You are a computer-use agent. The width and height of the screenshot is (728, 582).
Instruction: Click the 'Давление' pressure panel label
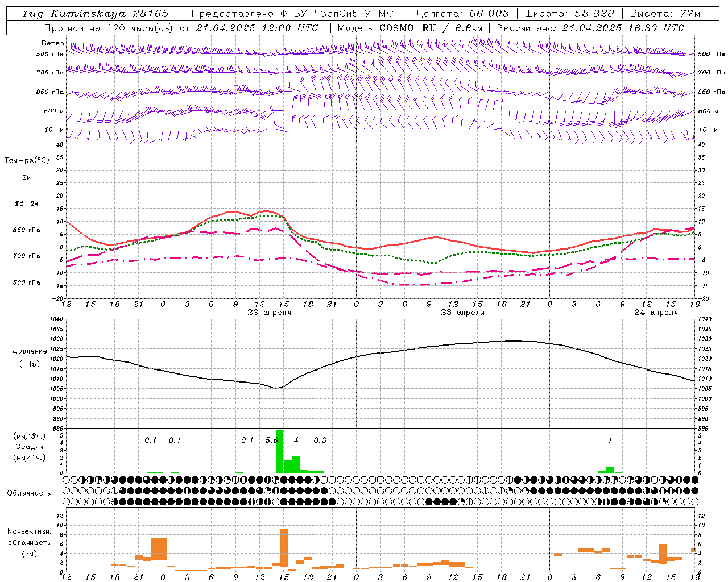coord(30,351)
